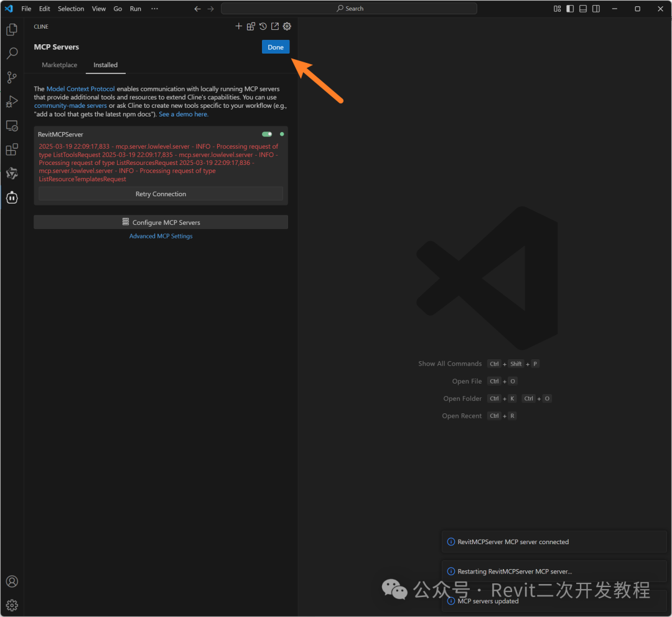Click Retry Connection for RevitMCPServer
This screenshot has height=617, width=672.
pyautogui.click(x=161, y=194)
